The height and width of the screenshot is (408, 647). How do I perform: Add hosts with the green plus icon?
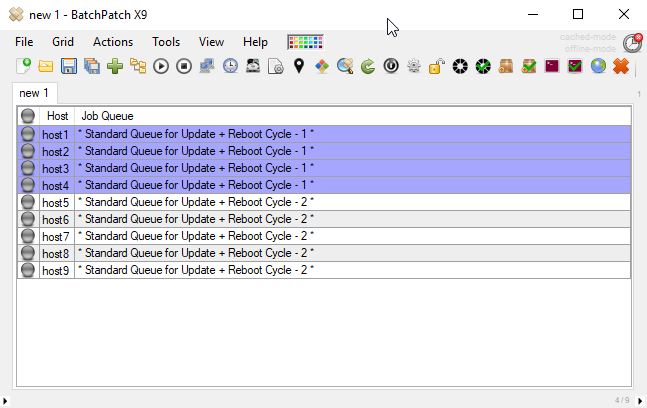[115, 66]
